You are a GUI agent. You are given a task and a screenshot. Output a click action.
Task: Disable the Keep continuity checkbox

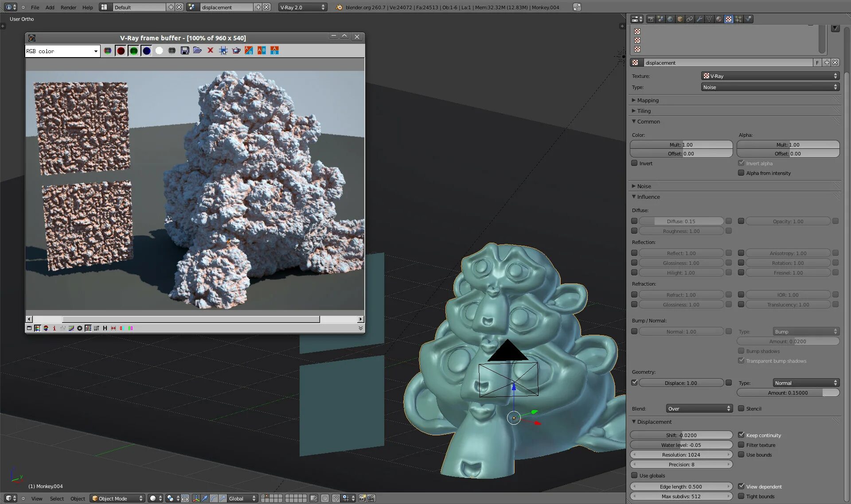point(741,435)
